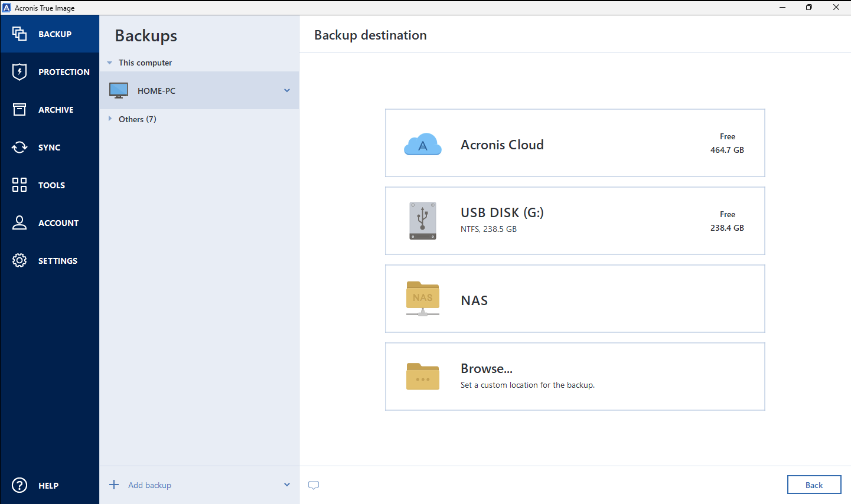The image size is (851, 504).
Task: Click the Help question-mark icon
Action: click(x=19, y=485)
